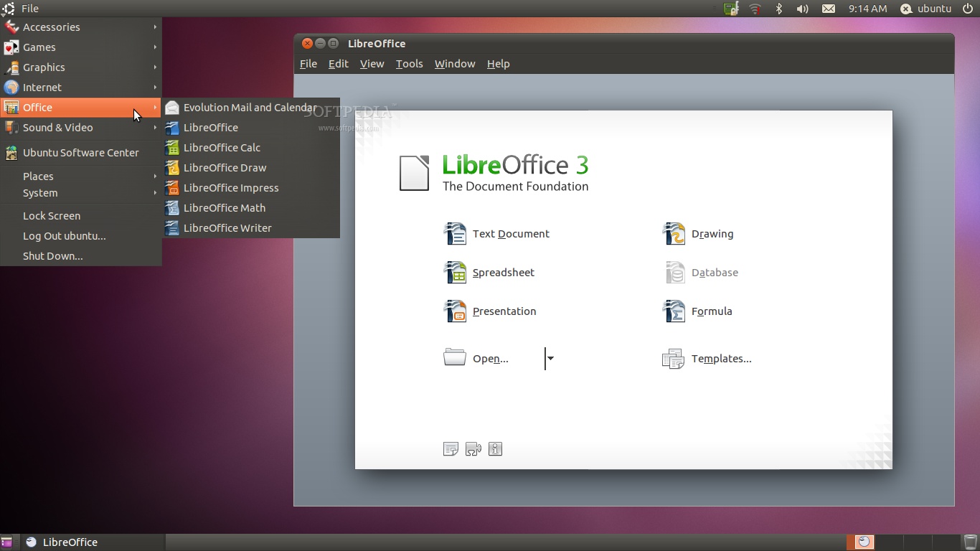Image resolution: width=980 pixels, height=551 pixels.
Task: Open the Help menu
Action: tap(498, 64)
